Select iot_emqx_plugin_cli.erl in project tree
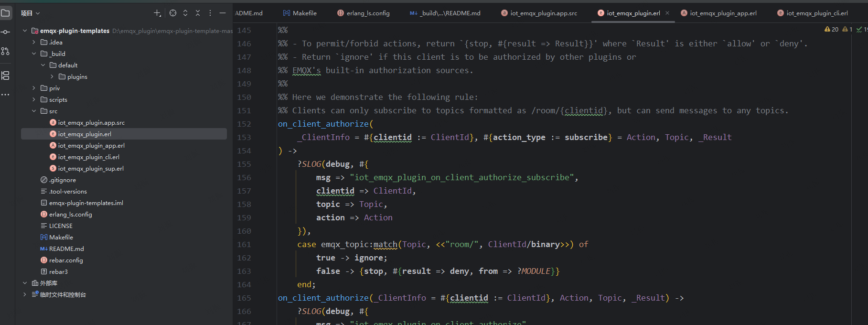The width and height of the screenshot is (868, 325). coord(88,157)
